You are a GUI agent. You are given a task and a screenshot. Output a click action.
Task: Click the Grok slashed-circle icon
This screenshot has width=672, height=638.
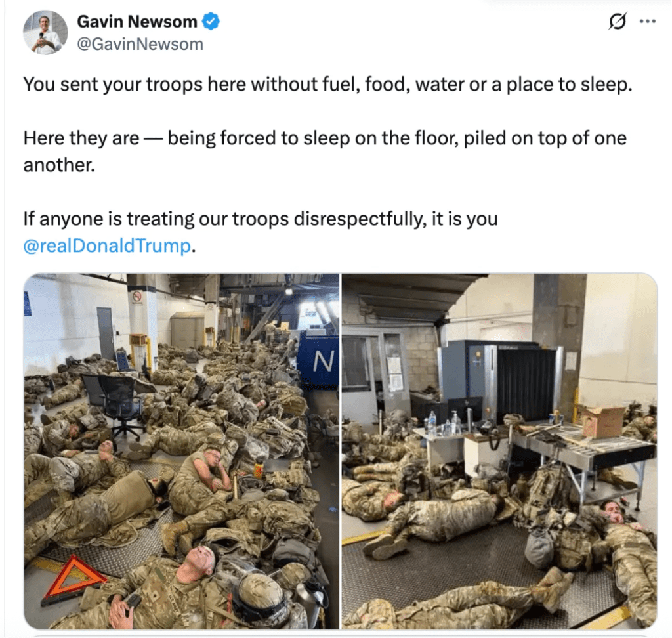pos(618,21)
